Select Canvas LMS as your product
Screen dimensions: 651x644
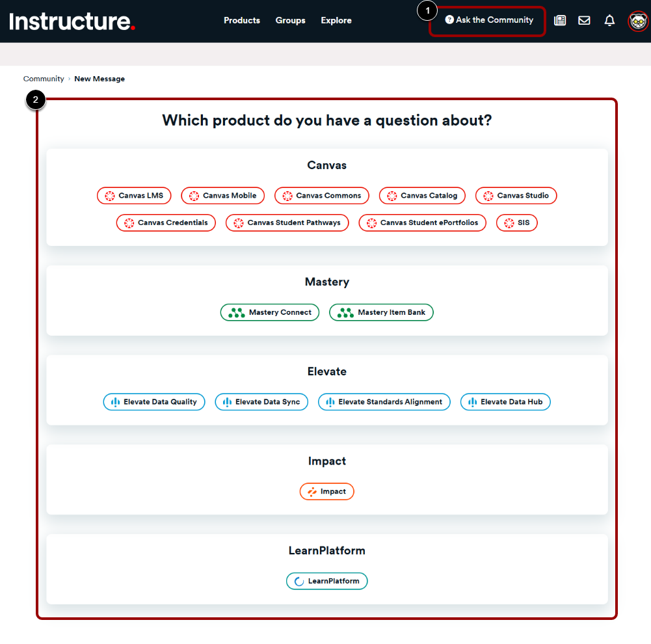pos(134,195)
